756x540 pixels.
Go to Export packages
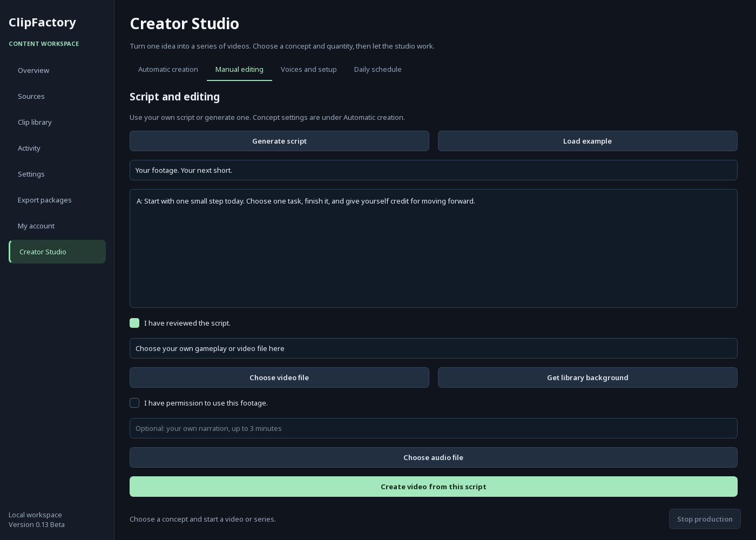pyautogui.click(x=57, y=200)
